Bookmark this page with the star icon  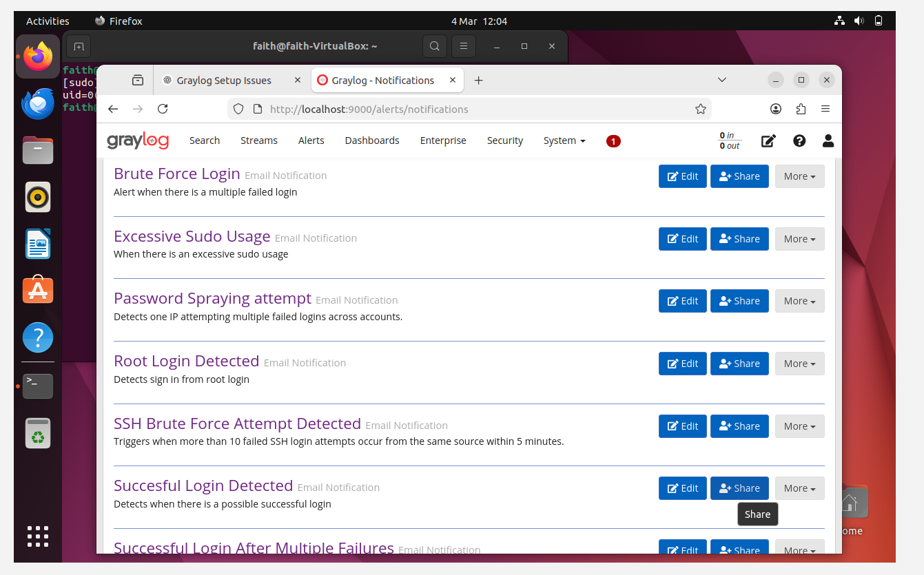[701, 109]
